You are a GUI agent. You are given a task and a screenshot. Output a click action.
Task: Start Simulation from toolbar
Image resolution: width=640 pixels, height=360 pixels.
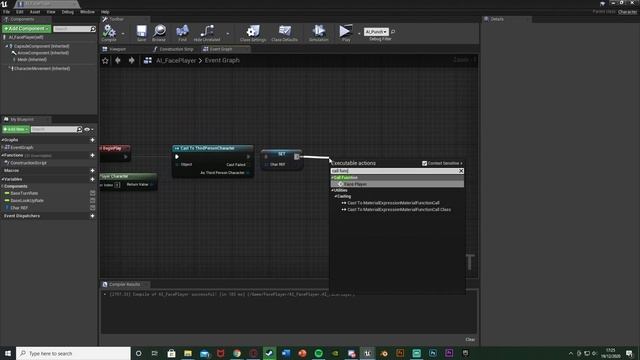(x=318, y=32)
